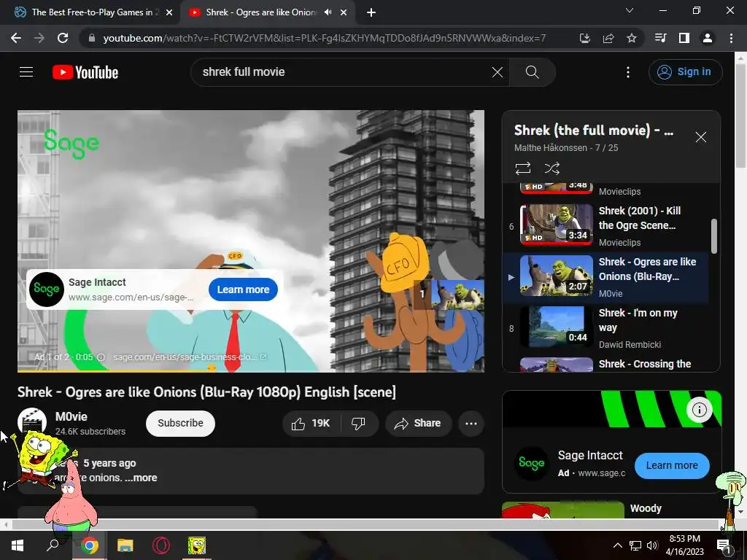Viewport: 747px width, 560px height.
Task: Switch to the Shrek - Ogres are like Onions tab
Action: click(260, 12)
